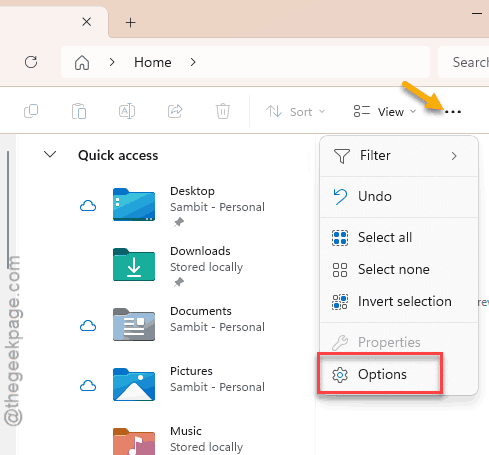
Task: Open the Filter submenu
Action: (x=399, y=156)
